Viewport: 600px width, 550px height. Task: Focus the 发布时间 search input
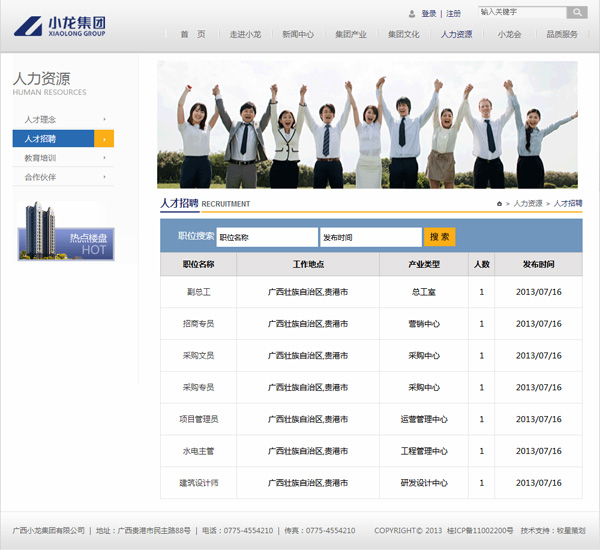pos(371,237)
